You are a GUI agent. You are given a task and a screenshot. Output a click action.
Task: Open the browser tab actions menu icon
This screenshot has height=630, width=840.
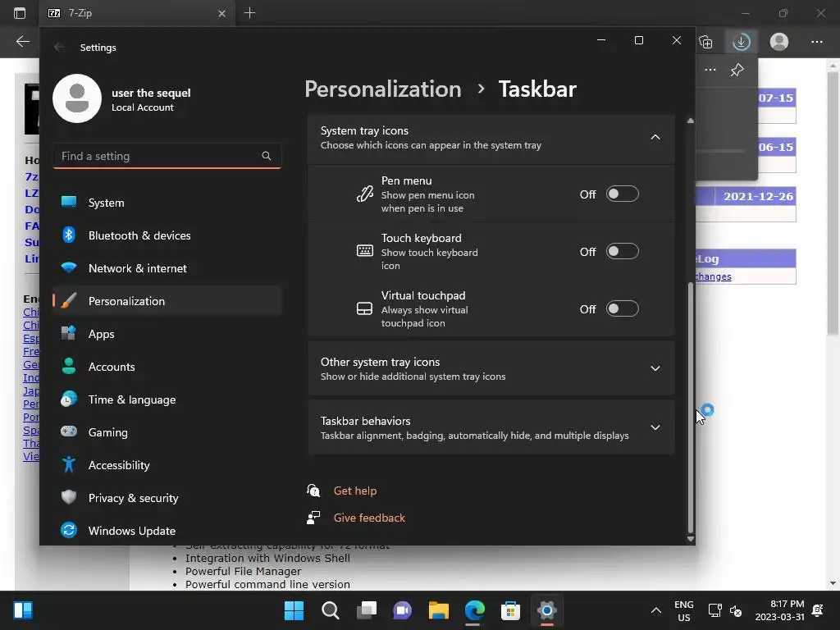coord(20,13)
